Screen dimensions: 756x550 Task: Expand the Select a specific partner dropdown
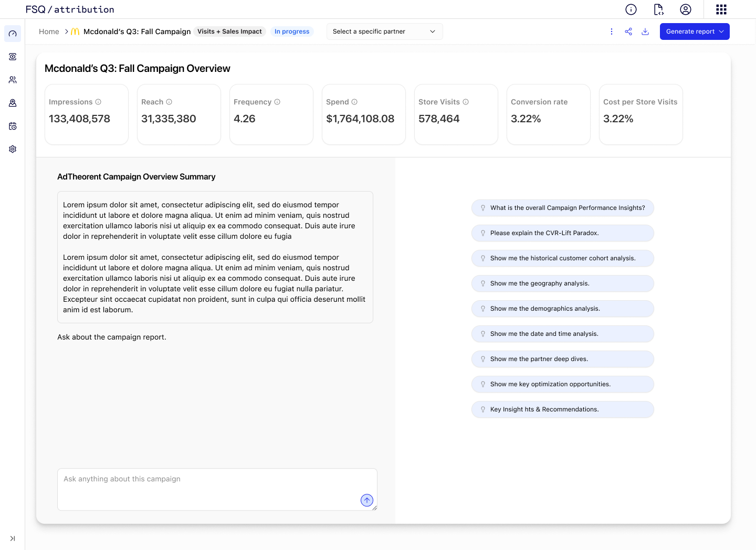click(384, 31)
